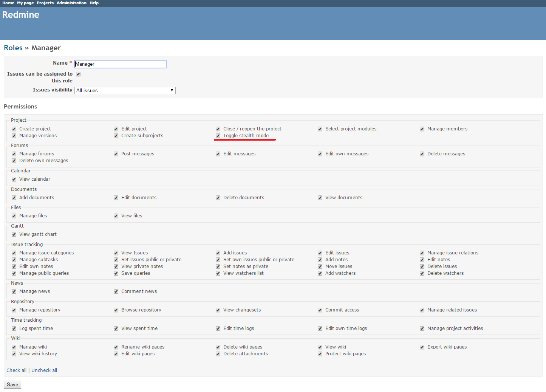The width and height of the screenshot is (546, 392).
Task: Uncheck Manage public queries
Action: click(x=14, y=273)
